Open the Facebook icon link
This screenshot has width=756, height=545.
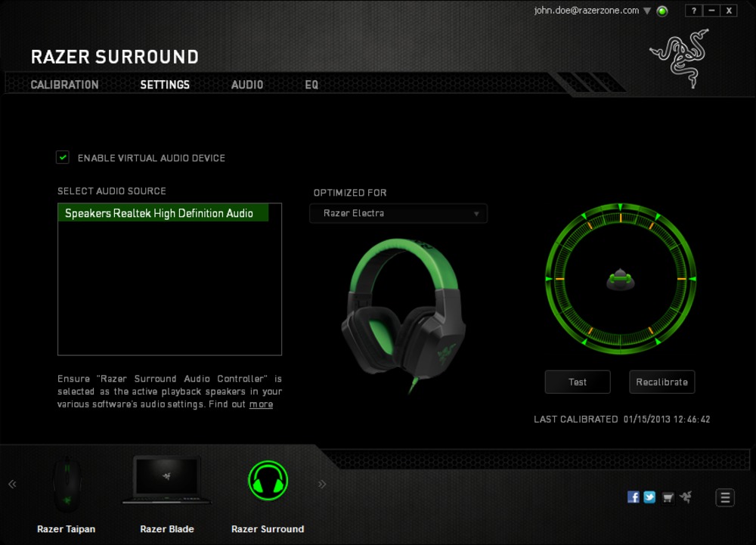pos(633,497)
